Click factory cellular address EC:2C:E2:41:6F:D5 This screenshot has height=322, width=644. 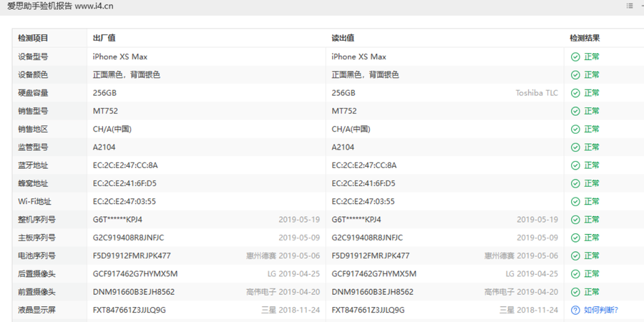(x=125, y=183)
